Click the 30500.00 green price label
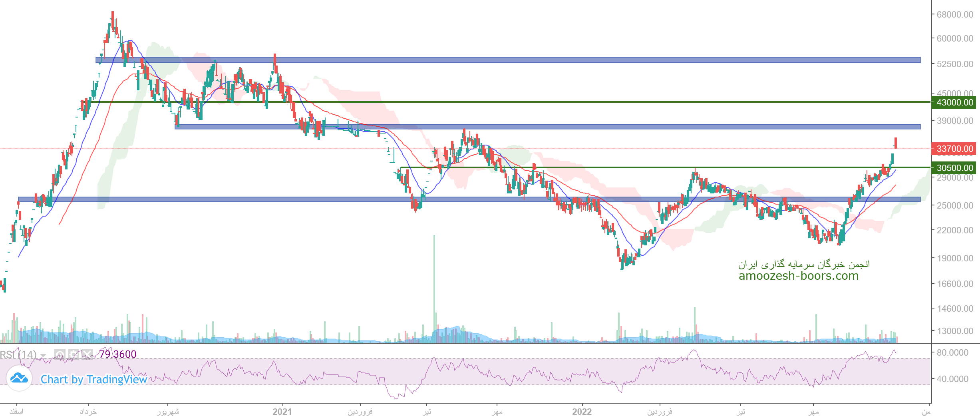980x418 pixels. (x=954, y=168)
